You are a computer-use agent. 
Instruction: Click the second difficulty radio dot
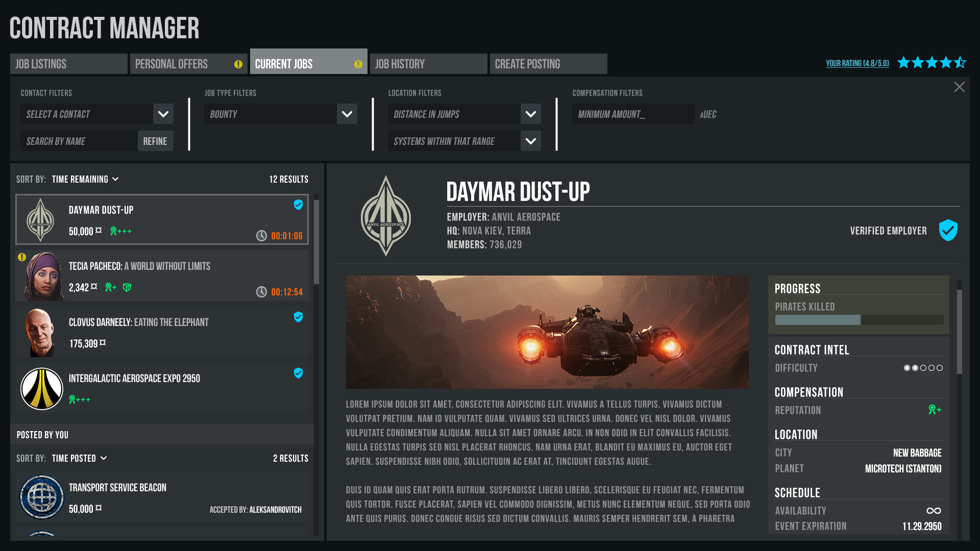click(x=915, y=368)
